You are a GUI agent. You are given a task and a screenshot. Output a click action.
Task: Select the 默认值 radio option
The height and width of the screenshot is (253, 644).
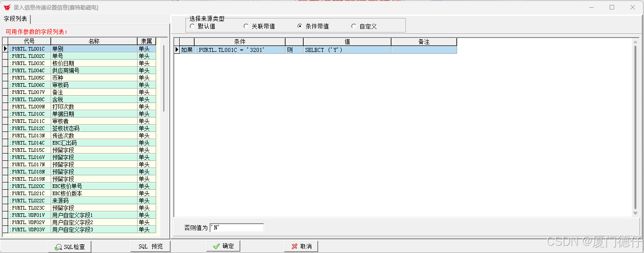coord(202,26)
